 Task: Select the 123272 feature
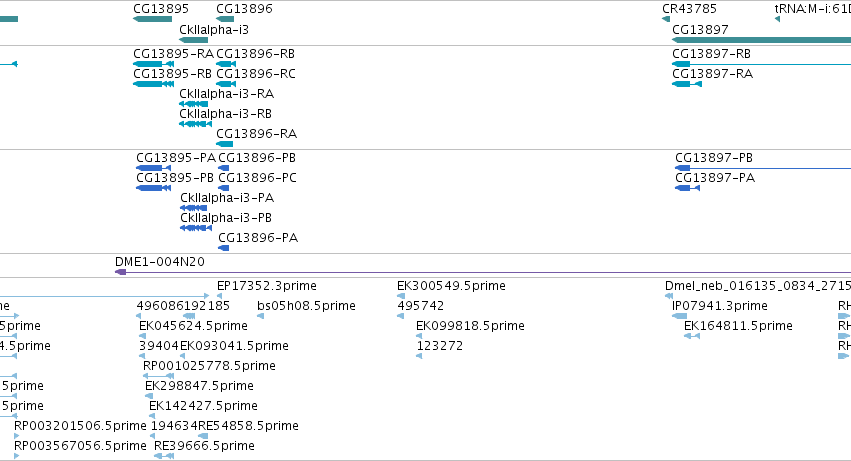(x=440, y=346)
